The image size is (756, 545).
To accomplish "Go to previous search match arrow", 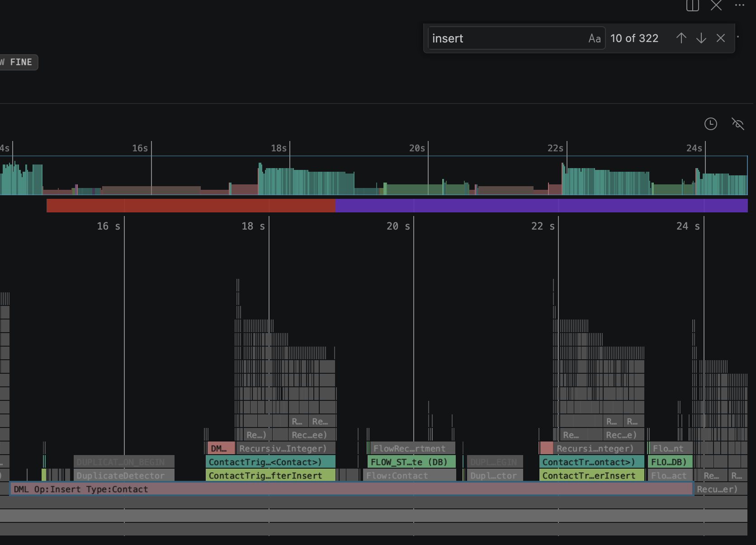I will (x=681, y=38).
